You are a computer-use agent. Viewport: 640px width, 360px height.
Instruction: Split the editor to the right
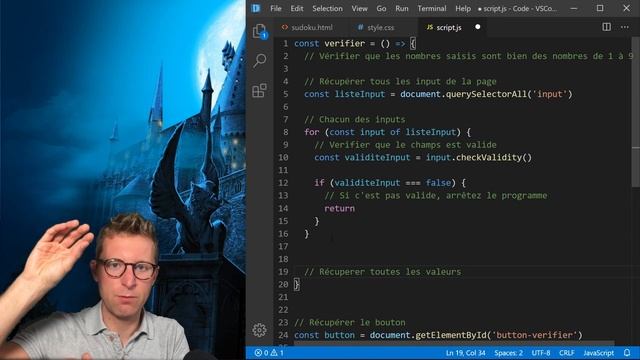click(x=607, y=27)
